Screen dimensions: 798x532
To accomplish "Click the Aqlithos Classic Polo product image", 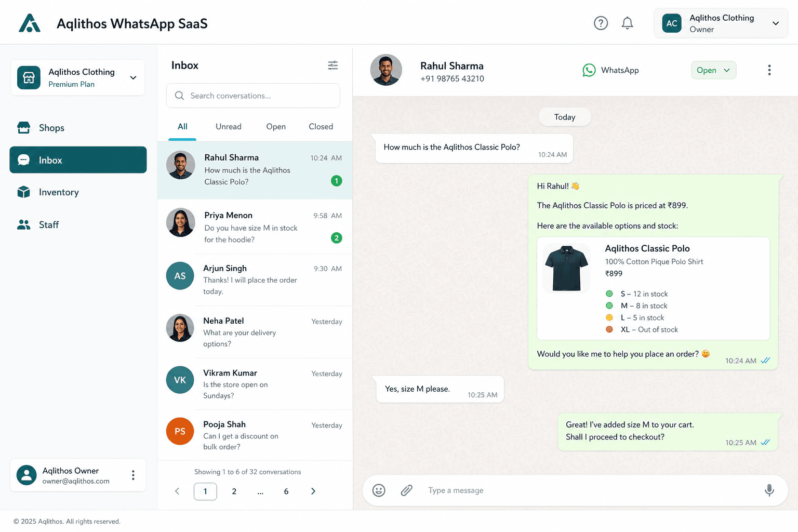I will click(566, 268).
